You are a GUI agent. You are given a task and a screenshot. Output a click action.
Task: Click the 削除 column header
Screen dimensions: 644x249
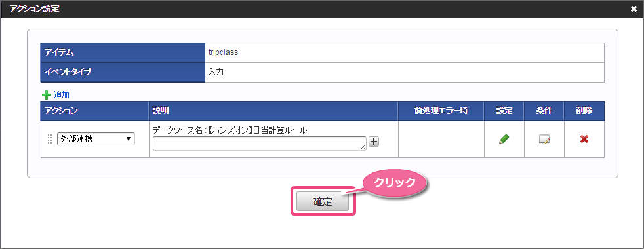[584, 111]
